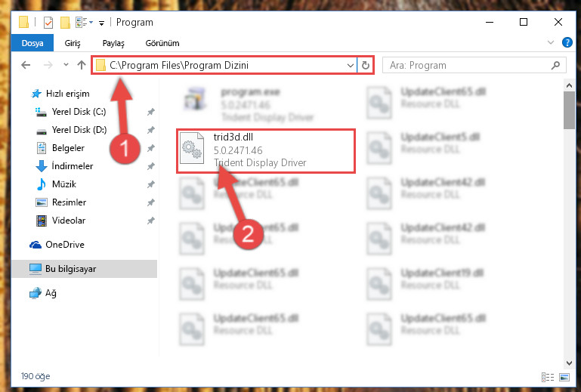
Task: Click the Back navigation arrow
Action: [x=26, y=65]
